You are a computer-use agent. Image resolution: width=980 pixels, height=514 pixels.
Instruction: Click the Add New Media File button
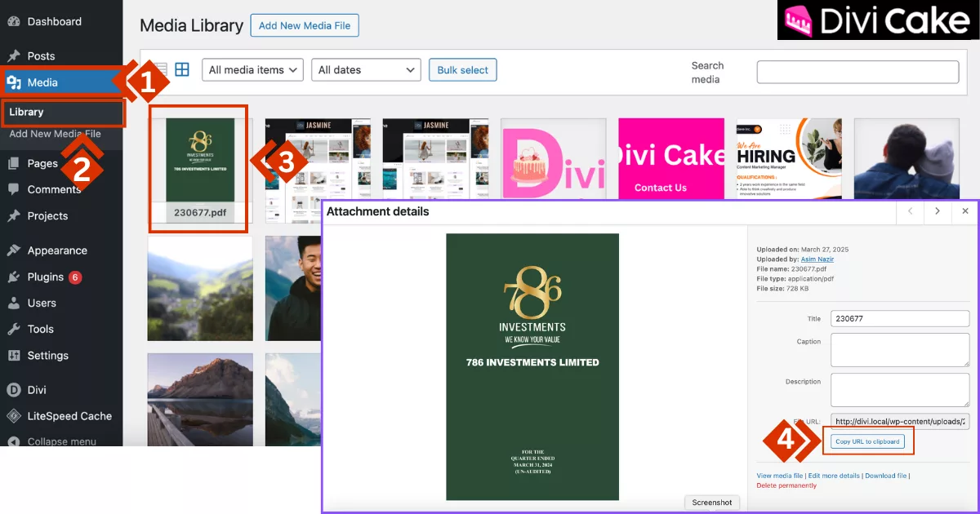[x=305, y=25]
